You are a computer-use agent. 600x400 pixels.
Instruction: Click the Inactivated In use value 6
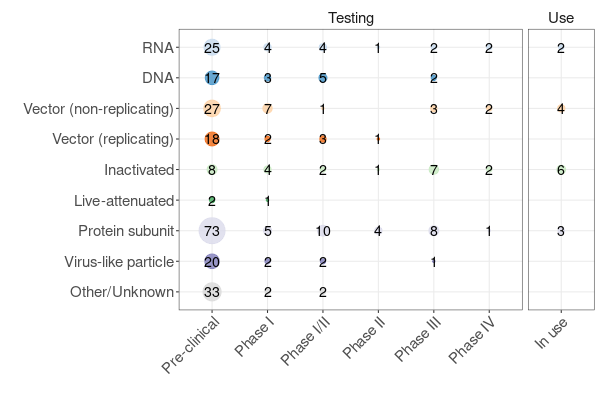coord(561,170)
